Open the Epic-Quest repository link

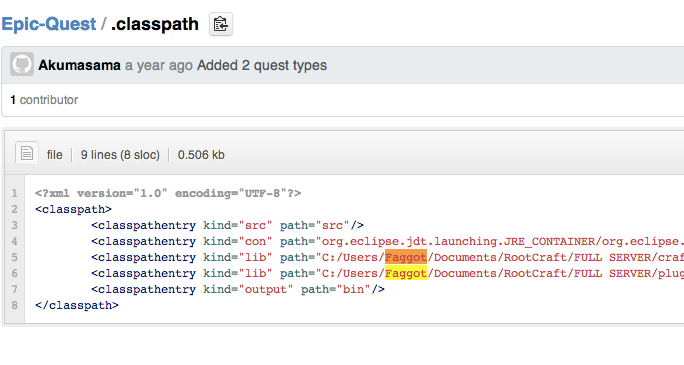click(x=48, y=24)
